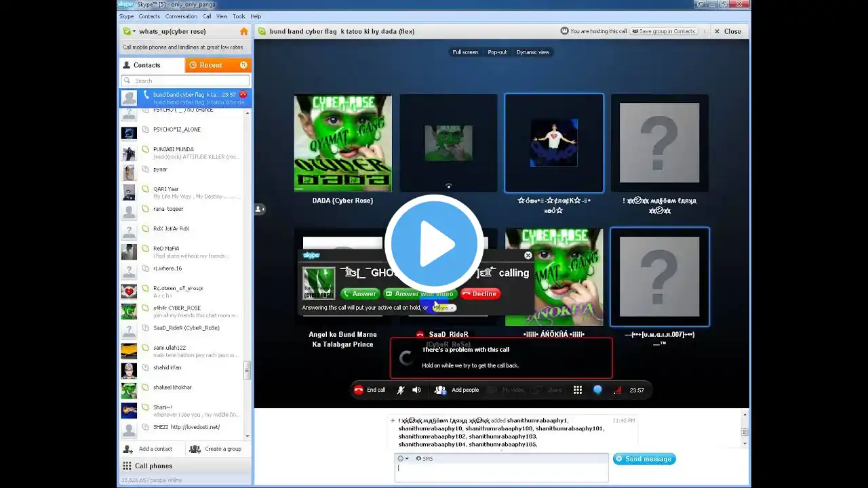868x488 pixels.
Task: Check call quality signal bars icon
Action: coord(617,390)
